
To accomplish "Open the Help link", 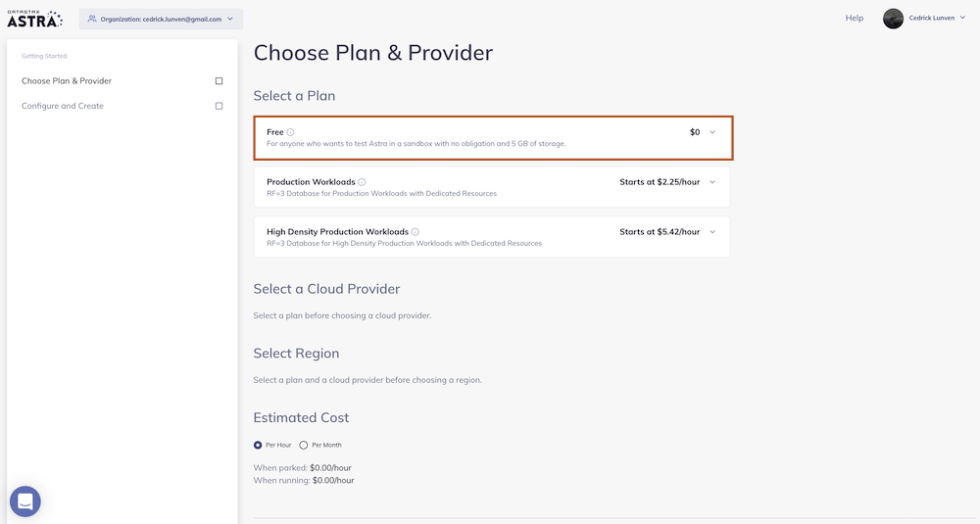I will 855,19.
